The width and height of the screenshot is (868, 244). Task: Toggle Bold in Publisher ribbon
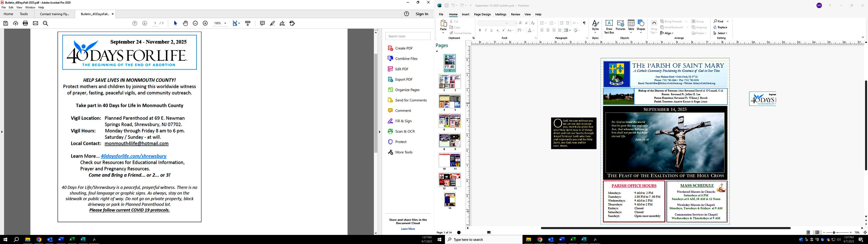pos(480,30)
